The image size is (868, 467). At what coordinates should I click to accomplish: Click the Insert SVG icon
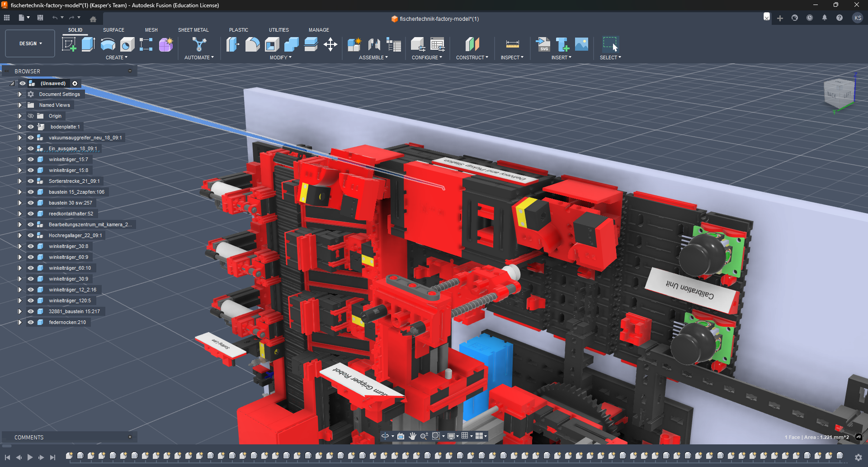click(x=543, y=44)
